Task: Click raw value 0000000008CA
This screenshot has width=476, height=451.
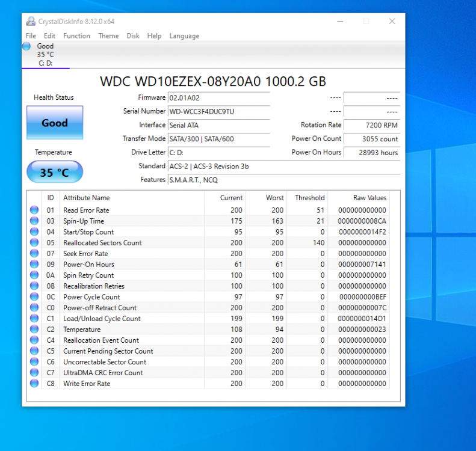Action: [362, 221]
